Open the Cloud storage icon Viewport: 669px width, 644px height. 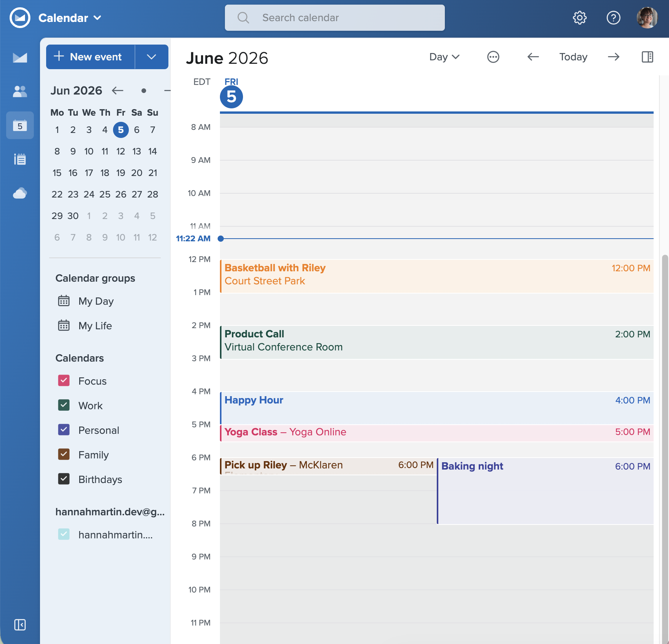click(x=20, y=193)
